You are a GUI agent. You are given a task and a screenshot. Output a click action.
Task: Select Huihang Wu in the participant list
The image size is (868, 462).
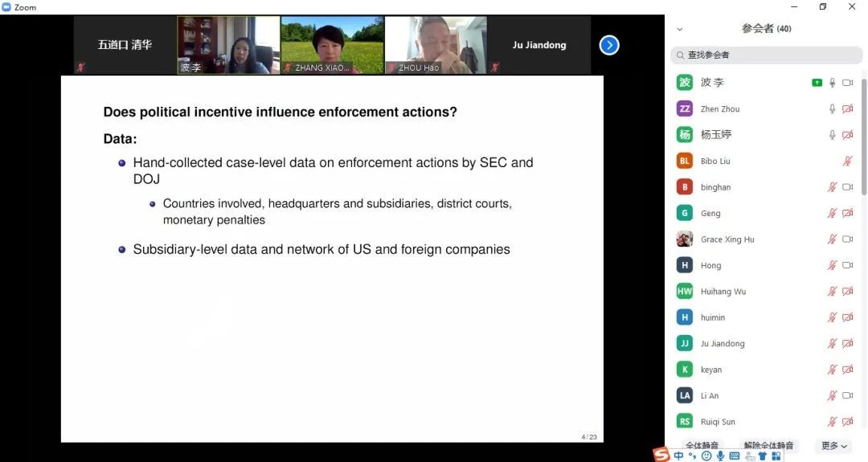click(x=723, y=292)
